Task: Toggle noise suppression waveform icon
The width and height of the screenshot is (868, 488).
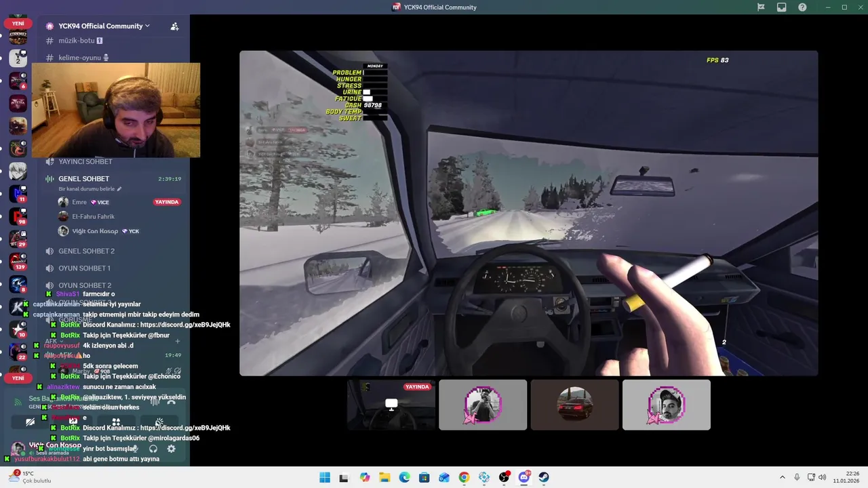Action: 155,401
